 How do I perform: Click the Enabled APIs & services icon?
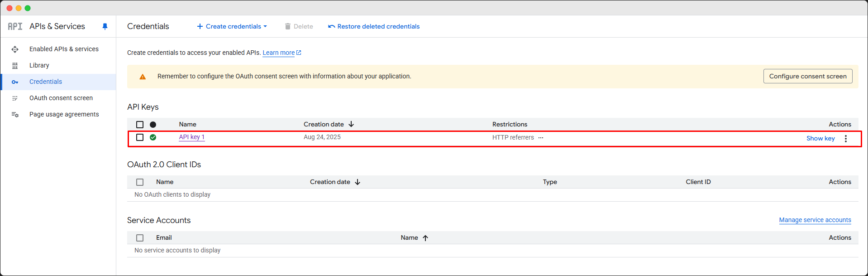coord(15,49)
